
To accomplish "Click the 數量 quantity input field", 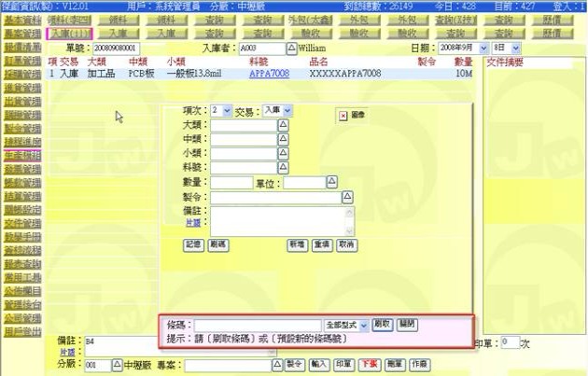I will [231, 183].
